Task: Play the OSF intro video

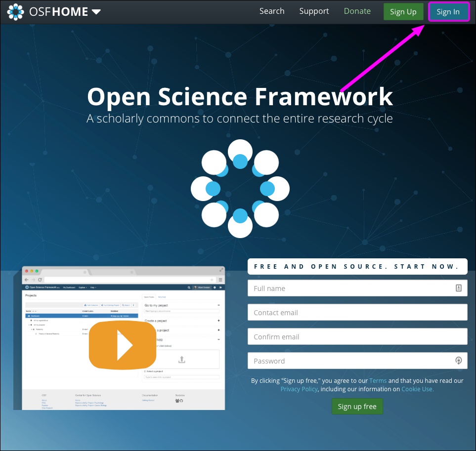Action: coord(123,345)
